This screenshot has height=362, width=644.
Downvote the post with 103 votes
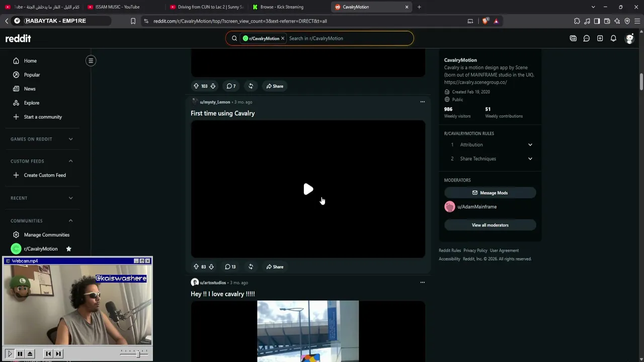[213, 86]
